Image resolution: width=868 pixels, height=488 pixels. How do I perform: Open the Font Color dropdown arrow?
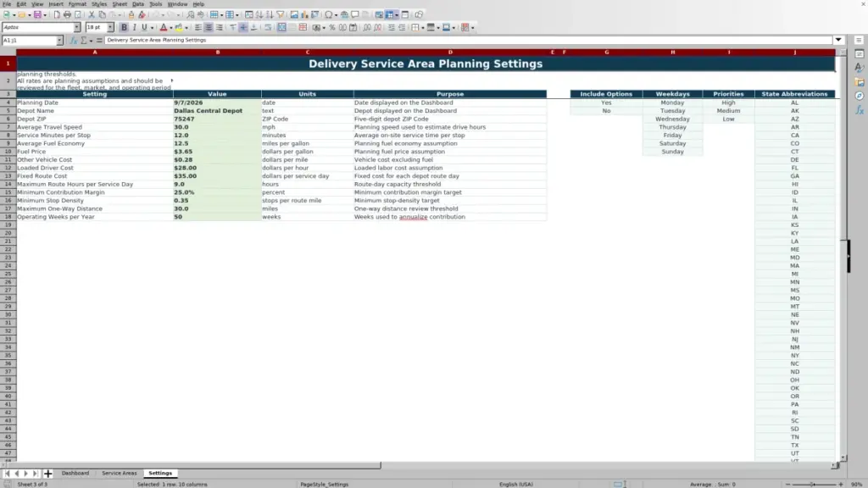(171, 27)
